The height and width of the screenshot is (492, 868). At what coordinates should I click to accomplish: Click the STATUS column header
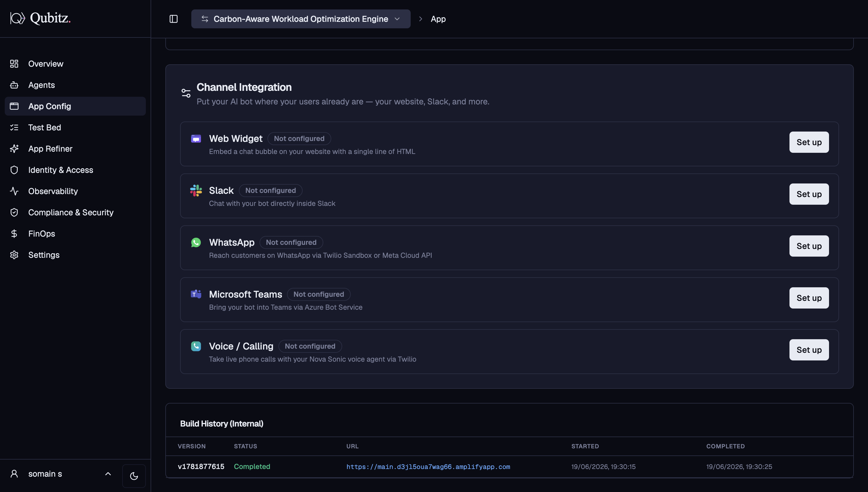click(245, 446)
